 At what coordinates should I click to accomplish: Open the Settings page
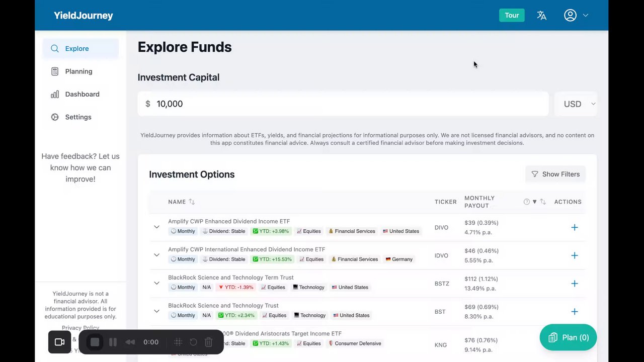pos(80,117)
